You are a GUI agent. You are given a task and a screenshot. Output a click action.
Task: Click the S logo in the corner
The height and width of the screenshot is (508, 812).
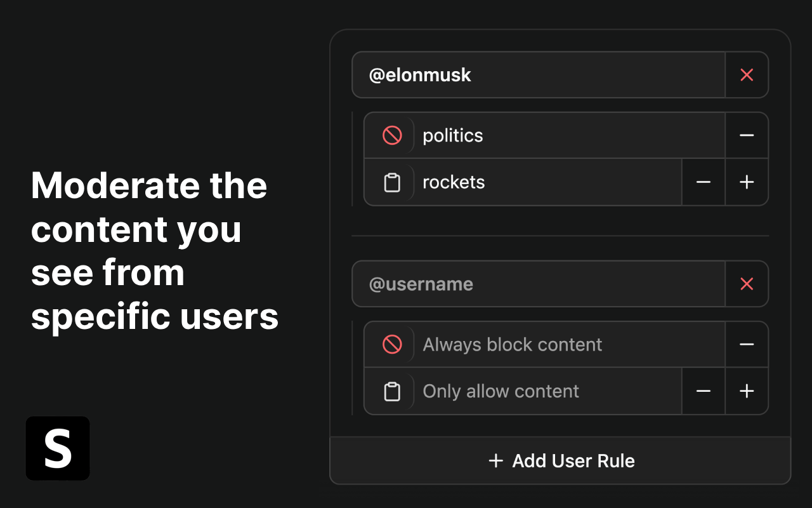click(x=58, y=448)
